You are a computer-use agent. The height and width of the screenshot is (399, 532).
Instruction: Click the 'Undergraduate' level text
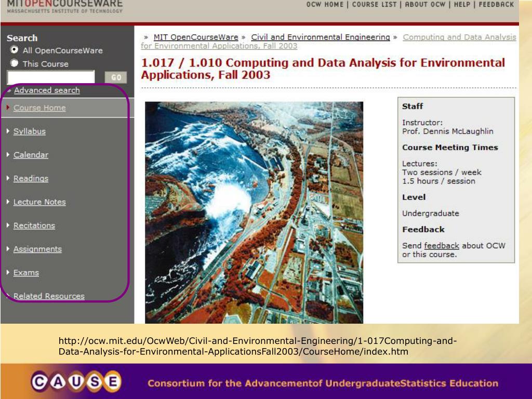coord(430,214)
